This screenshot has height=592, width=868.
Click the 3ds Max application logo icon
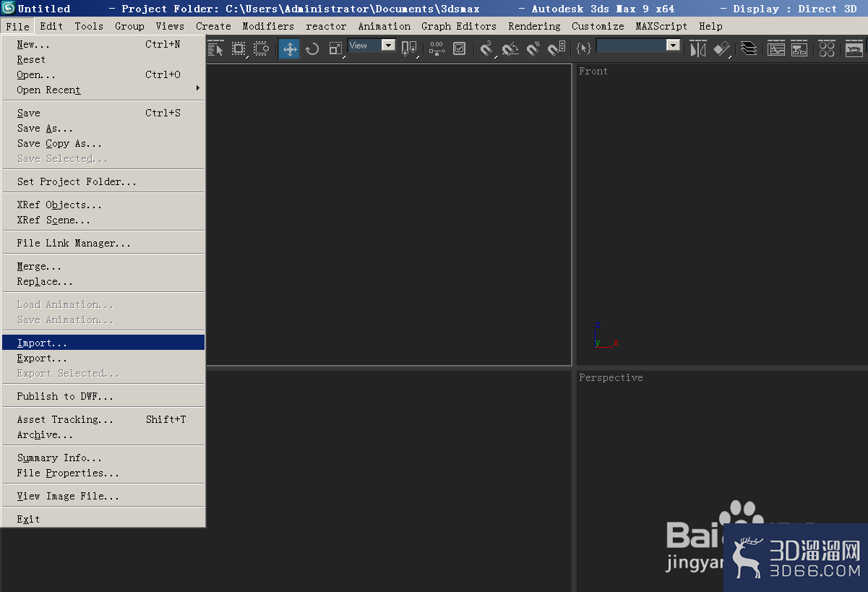(8, 8)
